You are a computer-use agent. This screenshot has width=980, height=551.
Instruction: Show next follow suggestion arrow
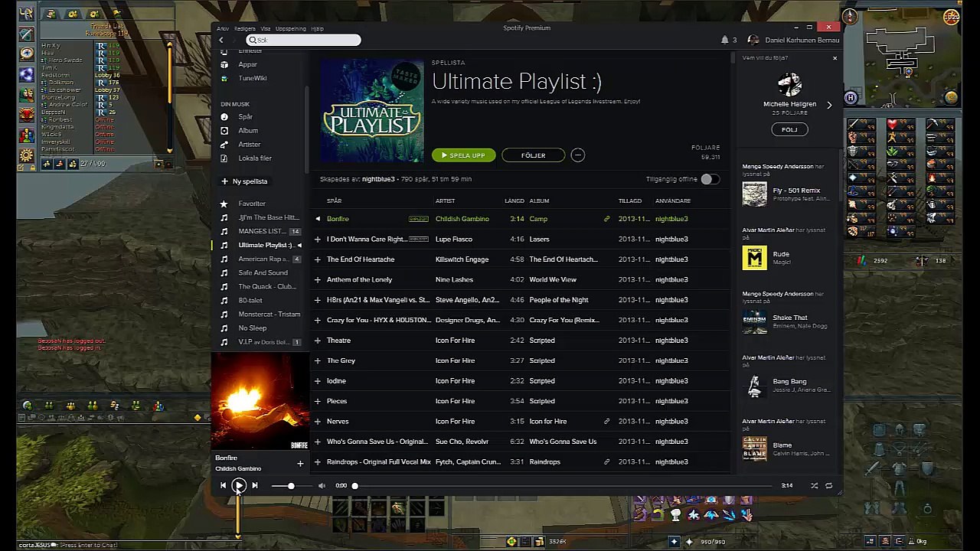pyautogui.click(x=829, y=105)
